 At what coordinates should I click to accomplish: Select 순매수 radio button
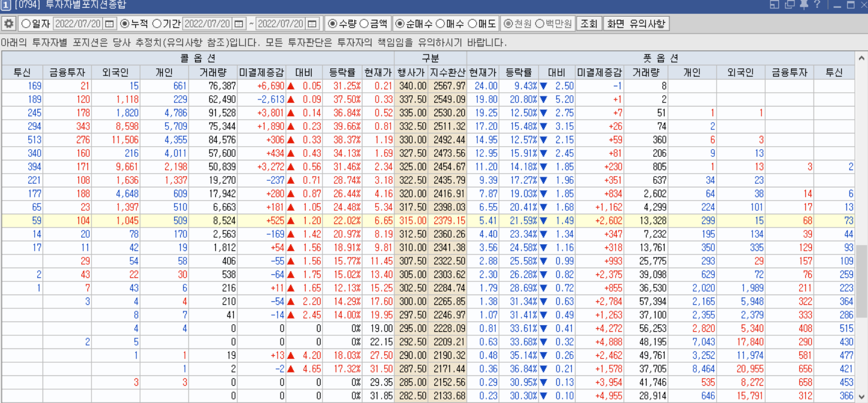coord(415,24)
